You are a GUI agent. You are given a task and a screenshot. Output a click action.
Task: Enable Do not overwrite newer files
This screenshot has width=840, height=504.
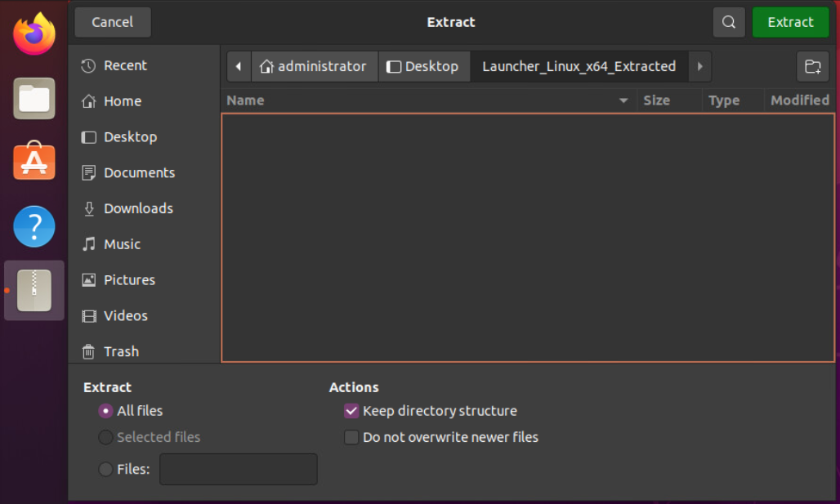click(x=351, y=437)
